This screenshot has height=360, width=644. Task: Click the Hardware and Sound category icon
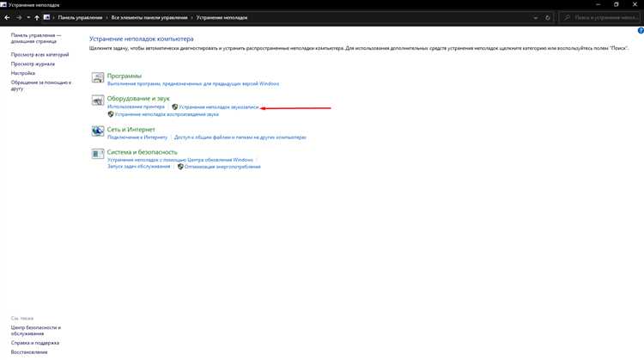tap(98, 100)
